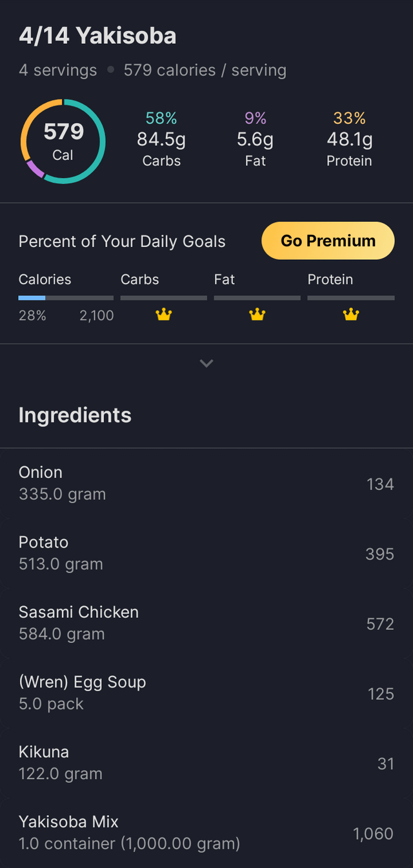
Task: Click the Calories progress bar
Action: point(66,298)
